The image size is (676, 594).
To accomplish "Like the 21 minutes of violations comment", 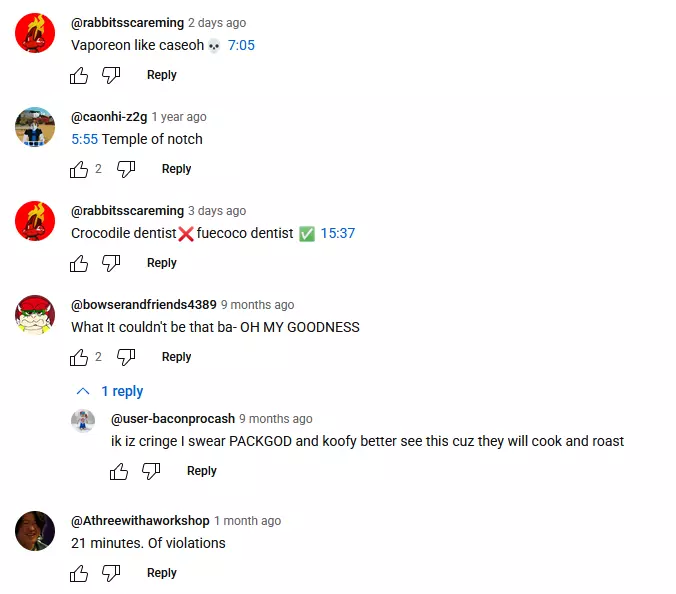I will (79, 573).
